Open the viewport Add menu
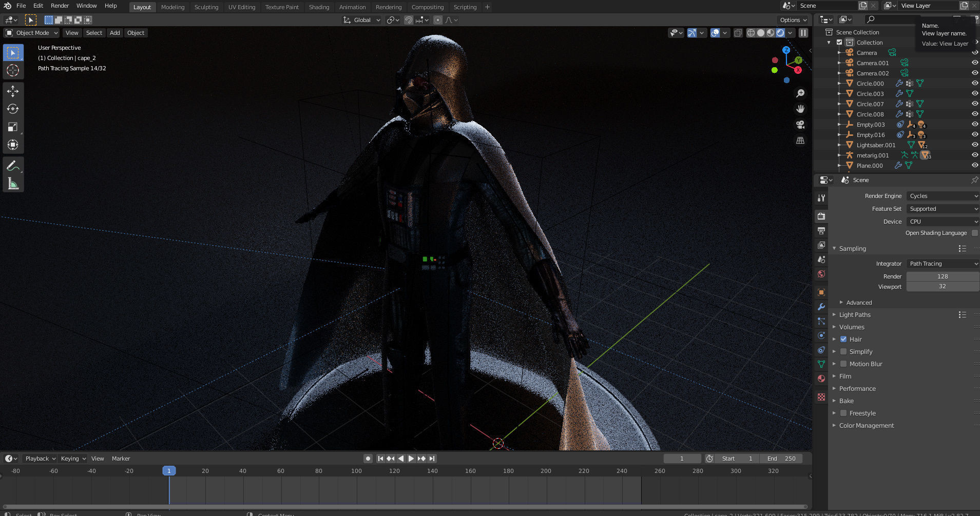 pos(115,33)
